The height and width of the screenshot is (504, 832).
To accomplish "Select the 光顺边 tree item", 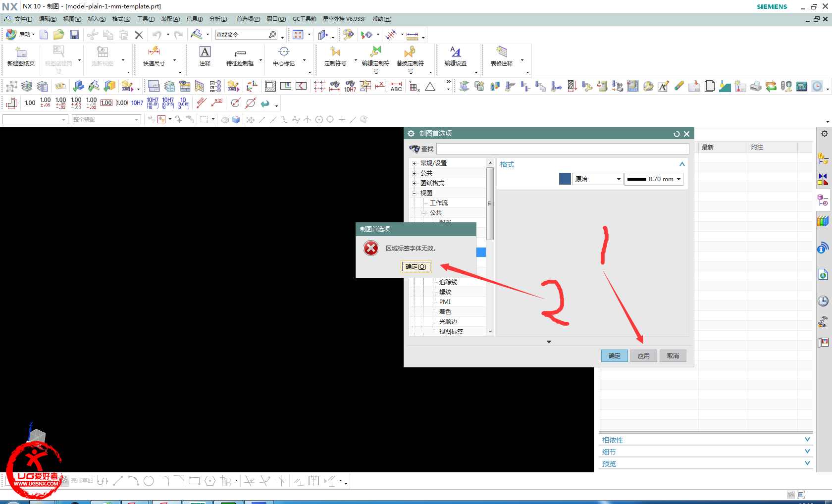I will (448, 322).
